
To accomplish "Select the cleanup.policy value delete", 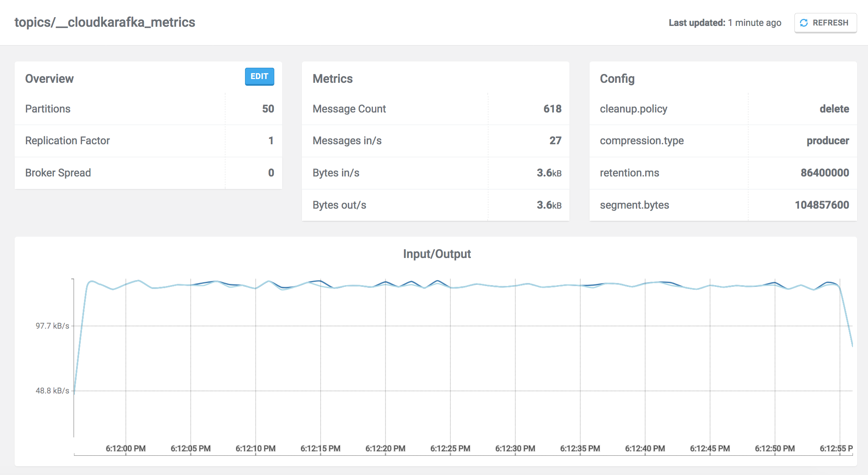I will (x=834, y=109).
